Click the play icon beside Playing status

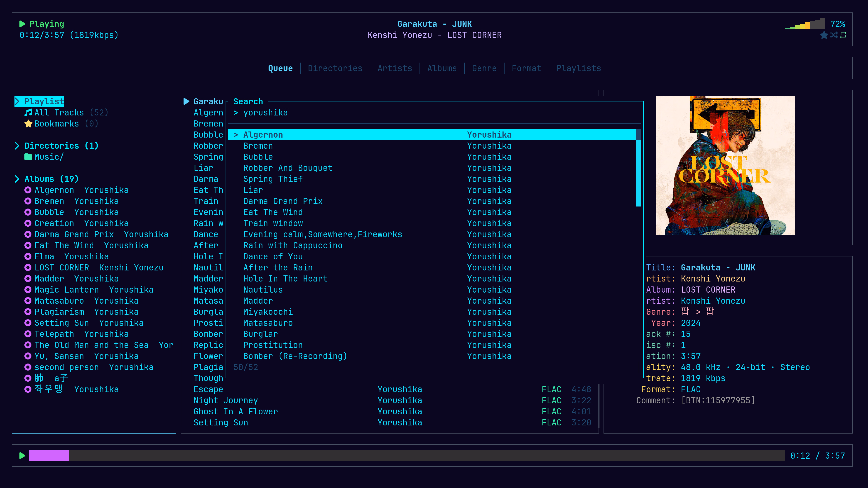(22, 24)
